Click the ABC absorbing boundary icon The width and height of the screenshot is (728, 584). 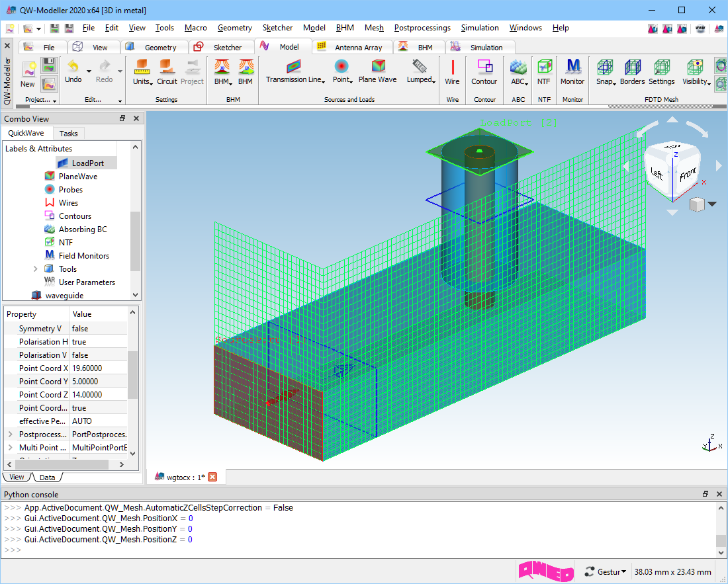(x=518, y=66)
